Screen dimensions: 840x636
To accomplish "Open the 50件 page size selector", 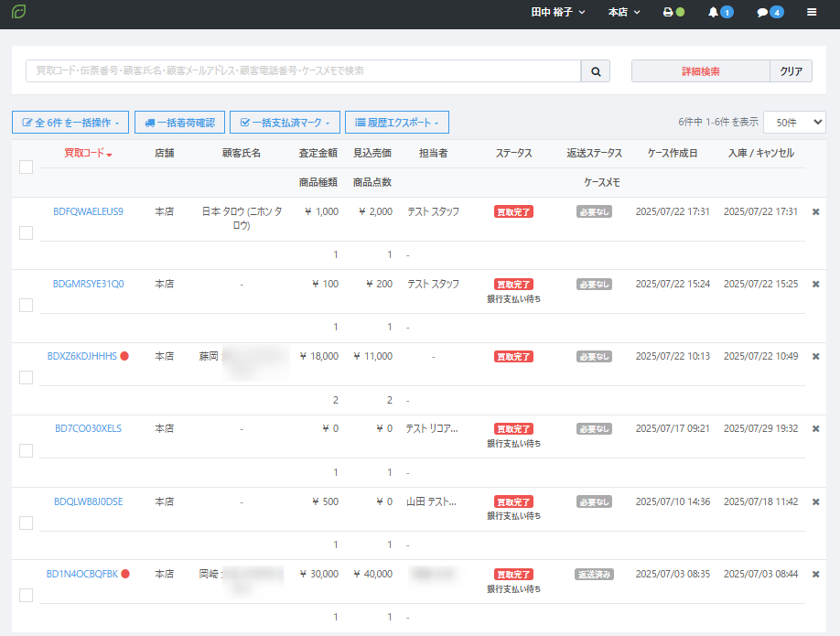I will [x=793, y=122].
